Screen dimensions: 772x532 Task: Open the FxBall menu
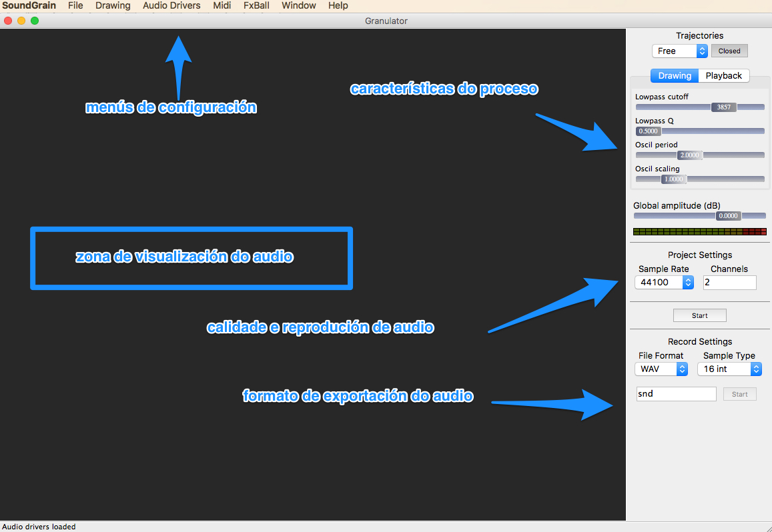(x=256, y=5)
